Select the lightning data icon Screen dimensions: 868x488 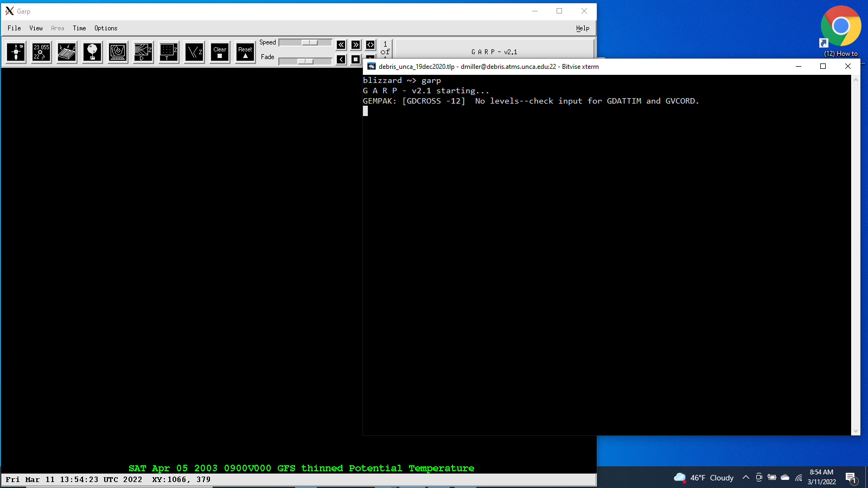[67, 52]
